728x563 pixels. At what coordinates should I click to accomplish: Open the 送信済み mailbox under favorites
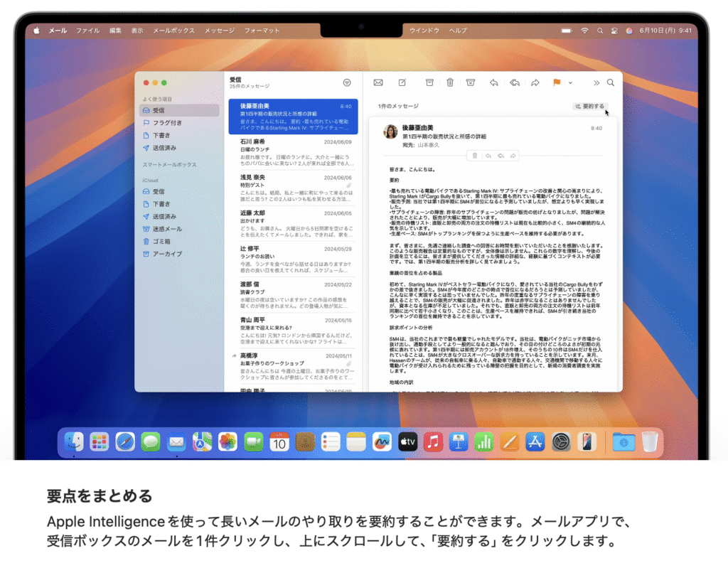click(x=179, y=148)
